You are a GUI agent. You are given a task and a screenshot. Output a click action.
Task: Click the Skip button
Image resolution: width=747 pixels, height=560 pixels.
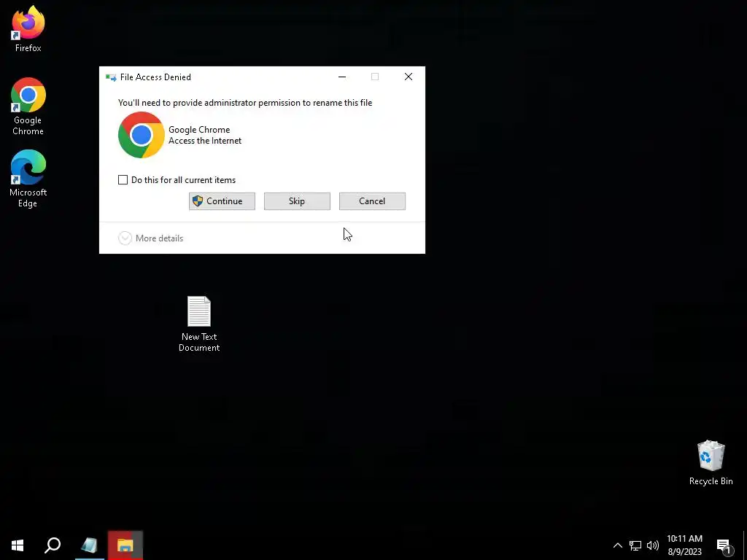tap(298, 201)
